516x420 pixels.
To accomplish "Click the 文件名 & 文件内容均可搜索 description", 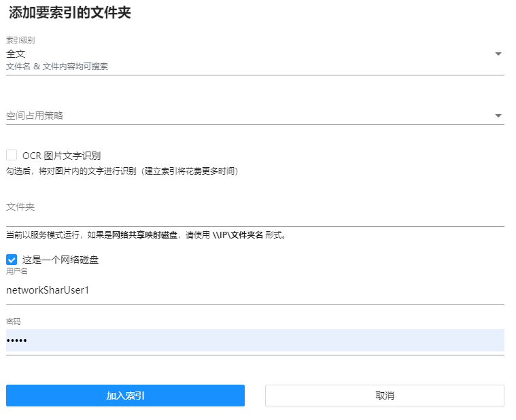I will pyautogui.click(x=57, y=67).
